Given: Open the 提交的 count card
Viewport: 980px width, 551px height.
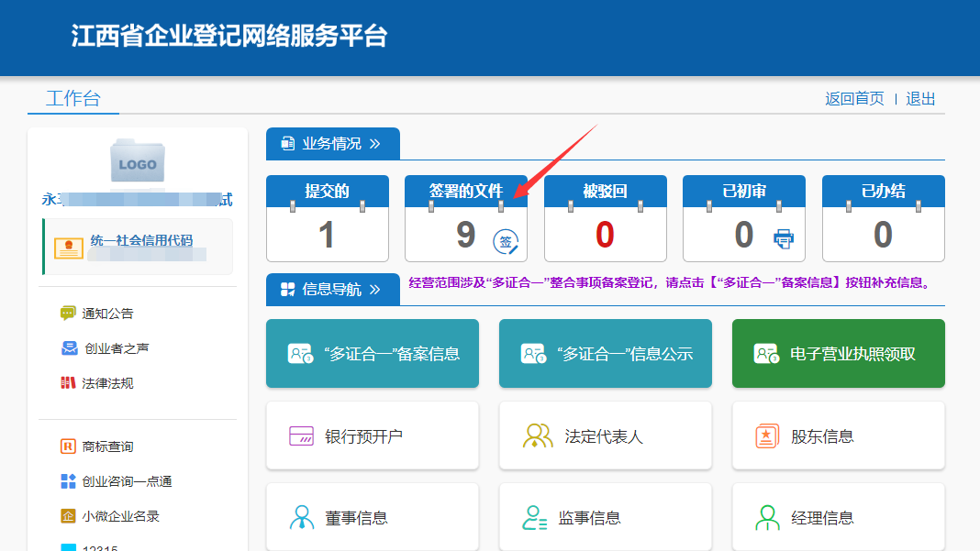Looking at the screenshot, I should (328, 218).
